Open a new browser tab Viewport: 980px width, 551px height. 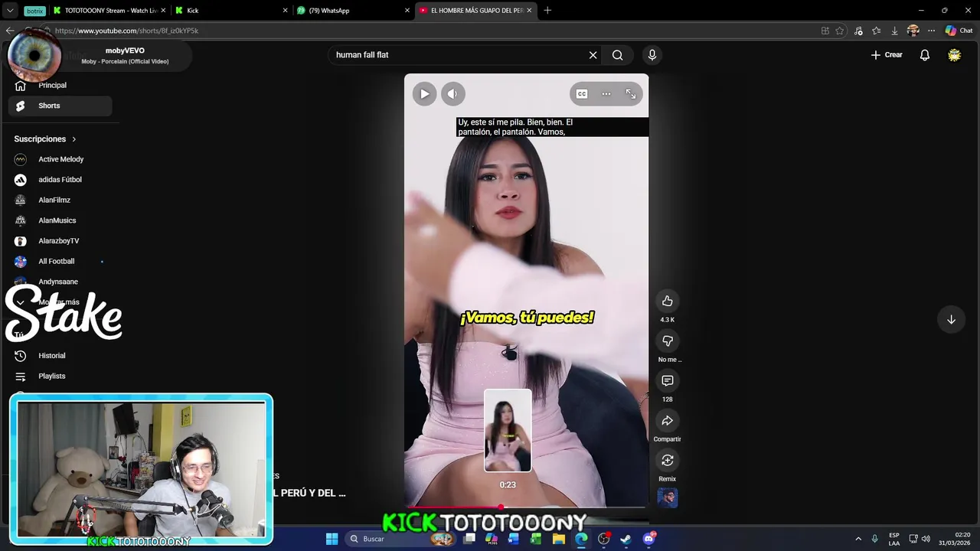pos(547,11)
